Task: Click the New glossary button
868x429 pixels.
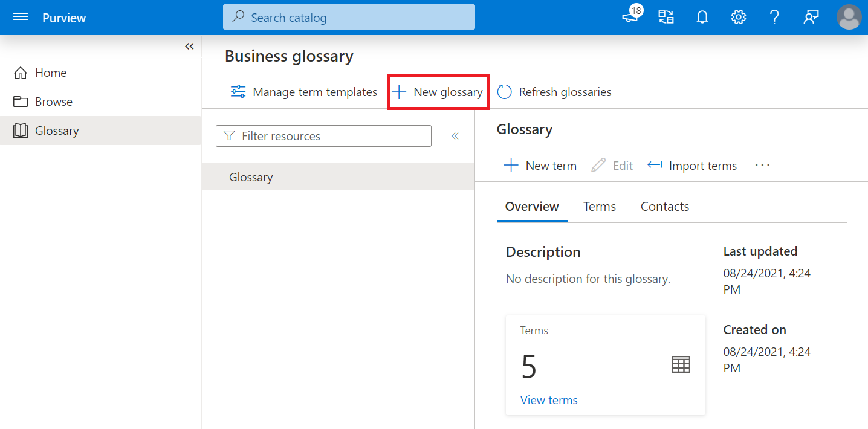Action: coord(438,92)
